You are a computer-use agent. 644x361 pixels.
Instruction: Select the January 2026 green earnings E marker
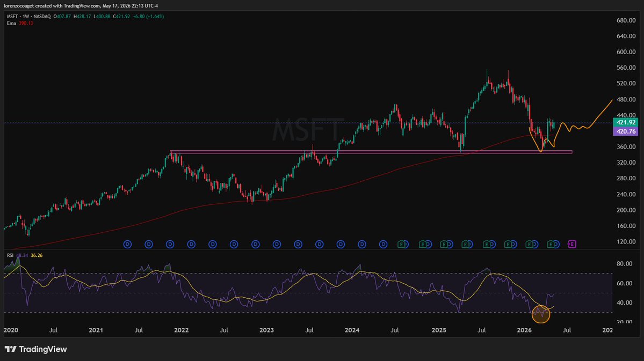click(529, 244)
